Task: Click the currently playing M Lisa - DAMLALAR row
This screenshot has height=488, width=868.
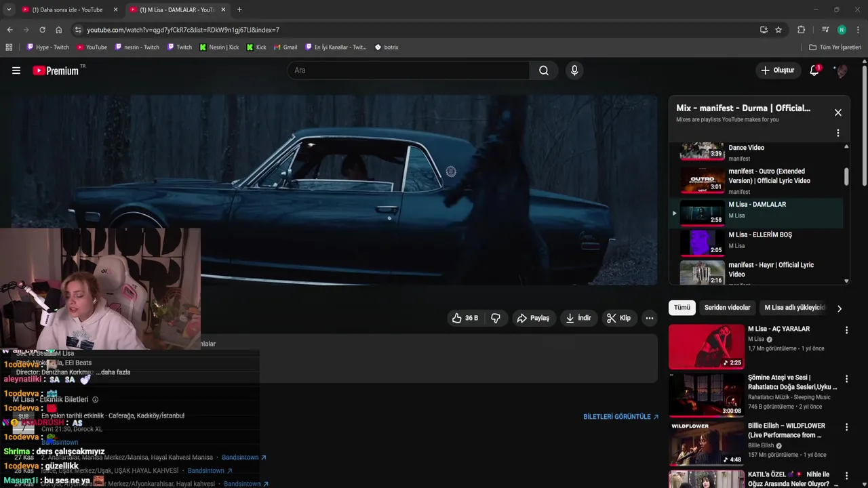Action: click(x=756, y=211)
